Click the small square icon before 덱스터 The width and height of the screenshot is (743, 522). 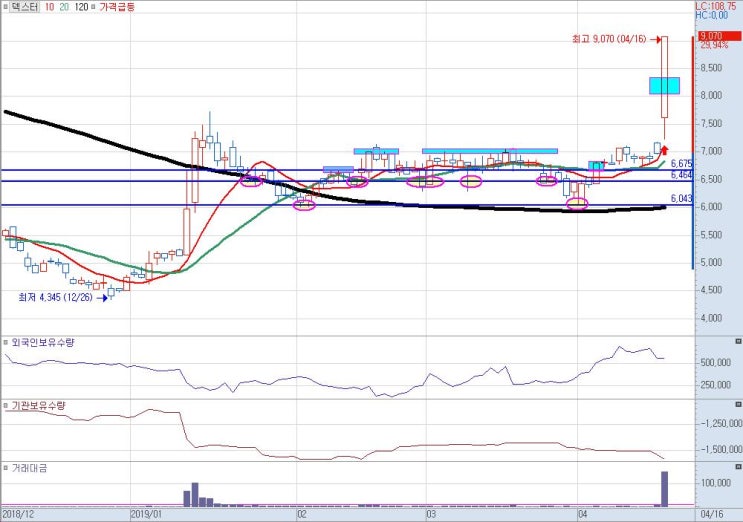click(x=5, y=7)
